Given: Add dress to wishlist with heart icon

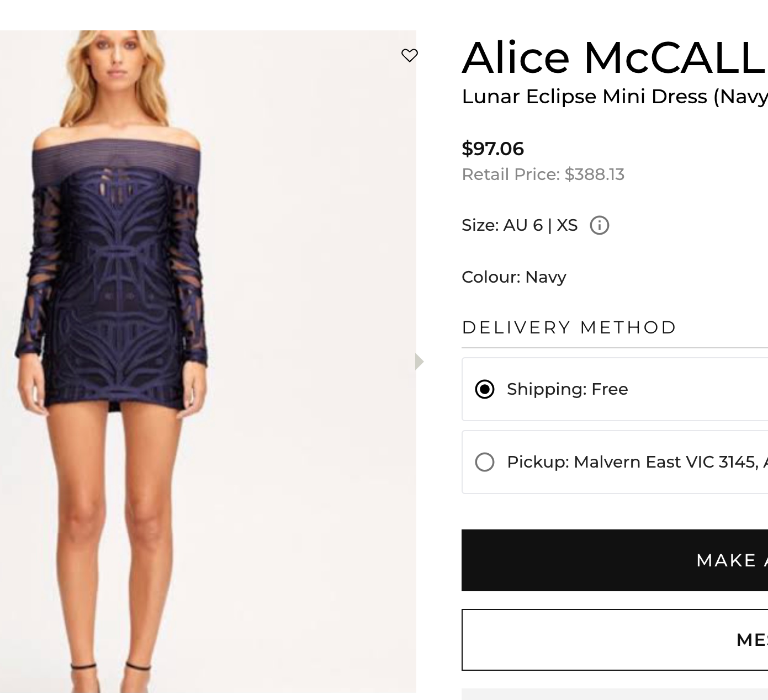Looking at the screenshot, I should pos(410,55).
